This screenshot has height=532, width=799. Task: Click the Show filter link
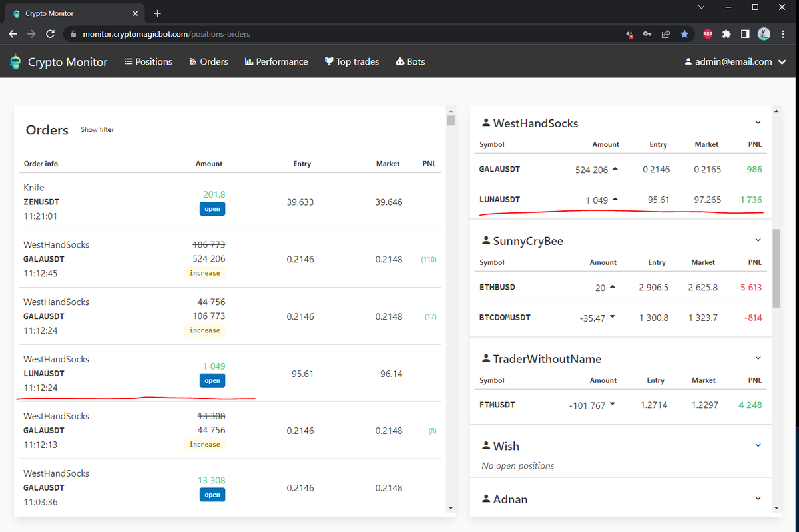[x=97, y=129]
